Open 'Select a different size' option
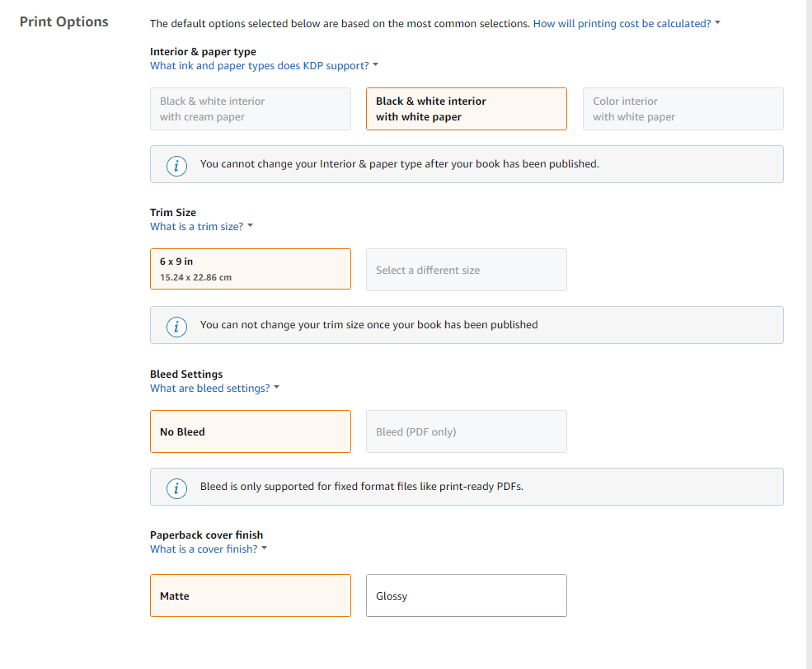The height and width of the screenshot is (669, 812). click(x=466, y=270)
